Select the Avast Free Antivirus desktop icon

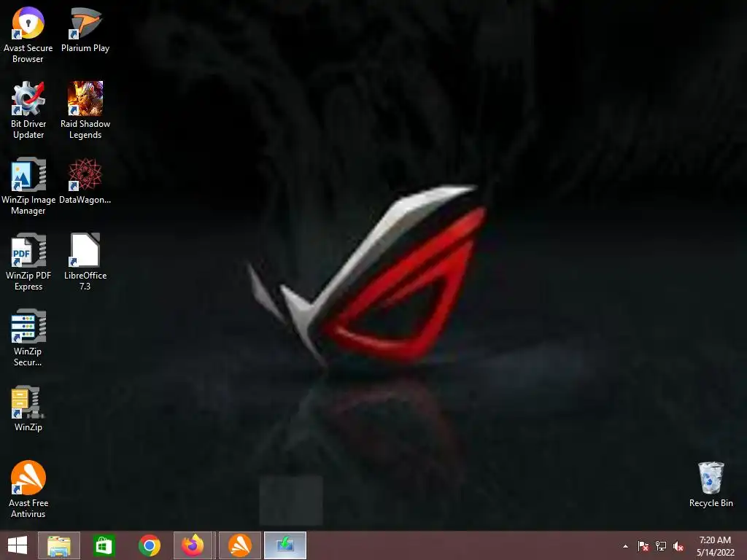tap(28, 489)
